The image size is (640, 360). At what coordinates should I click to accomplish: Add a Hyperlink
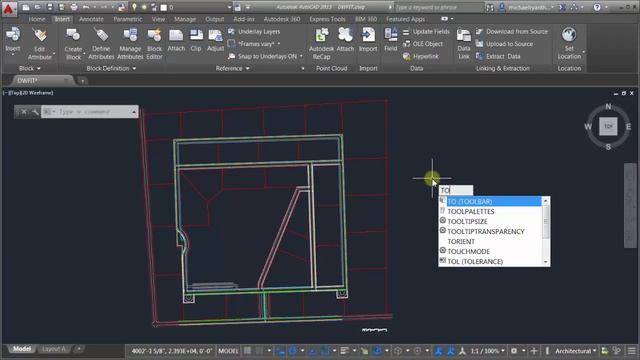tap(421, 56)
